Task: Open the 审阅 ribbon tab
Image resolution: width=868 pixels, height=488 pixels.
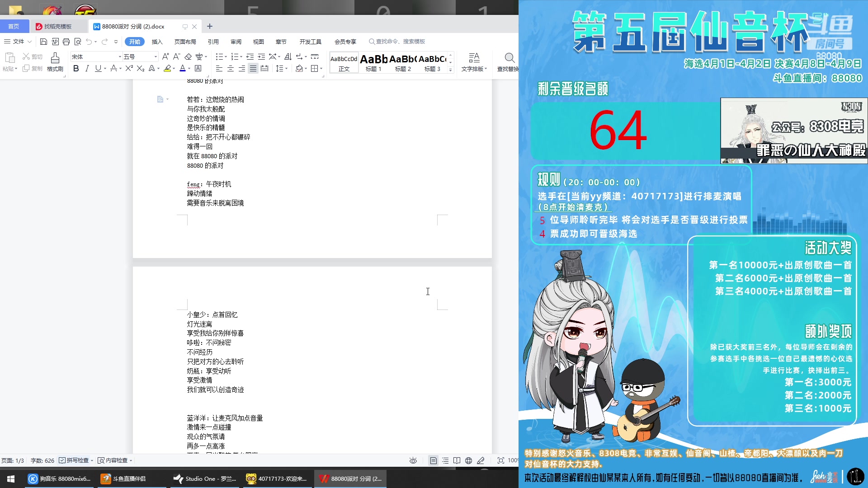Action: tap(236, 41)
